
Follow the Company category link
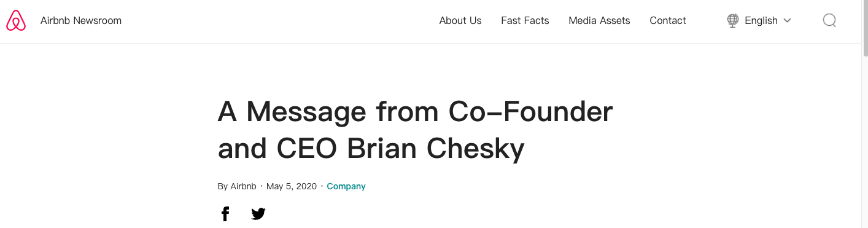[x=346, y=186]
